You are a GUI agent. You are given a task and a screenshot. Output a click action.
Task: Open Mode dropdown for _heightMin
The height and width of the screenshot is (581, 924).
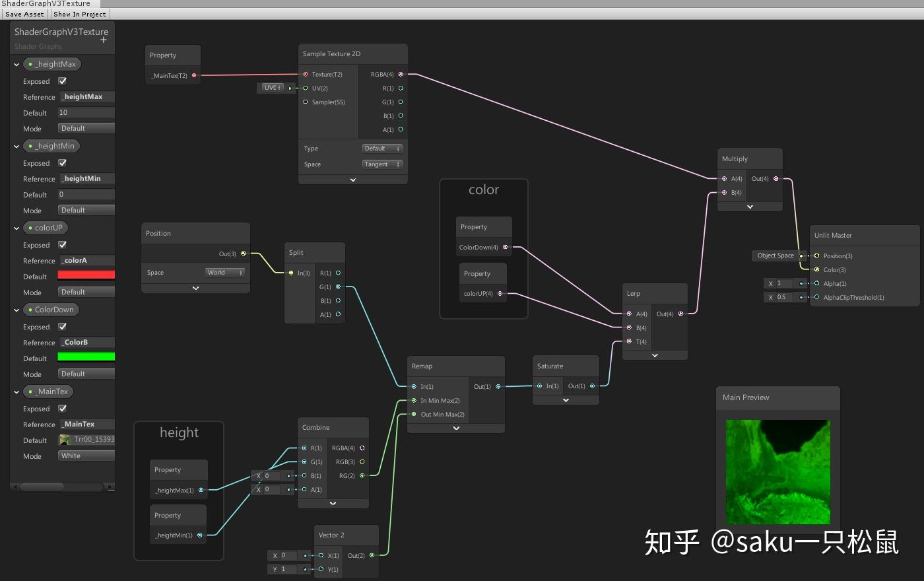coord(86,211)
